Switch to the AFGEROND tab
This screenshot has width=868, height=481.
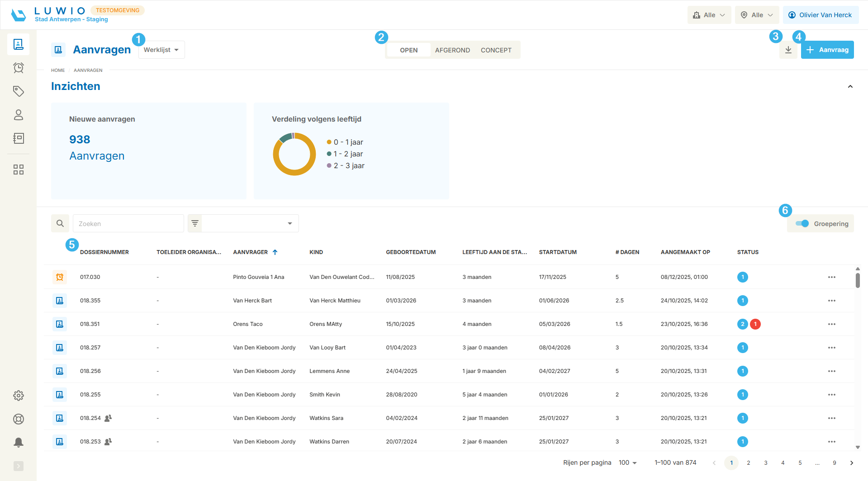[452, 50]
